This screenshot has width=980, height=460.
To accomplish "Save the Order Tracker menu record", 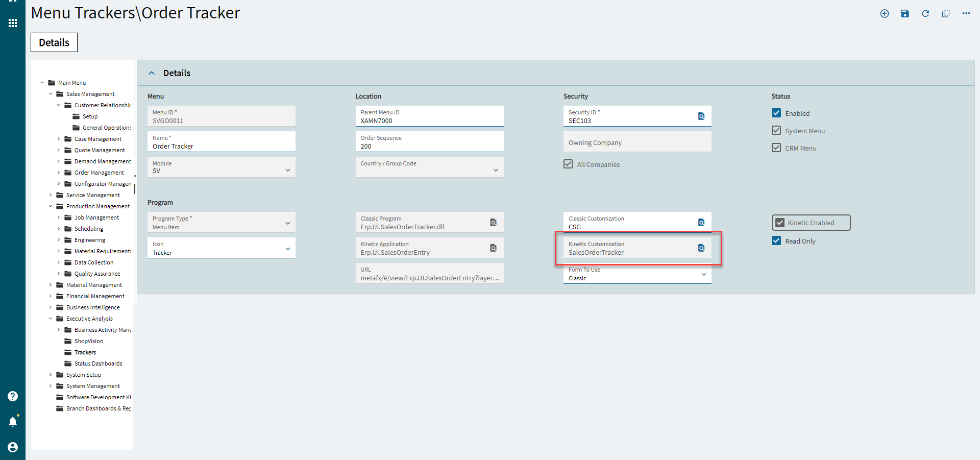I will (x=904, y=14).
